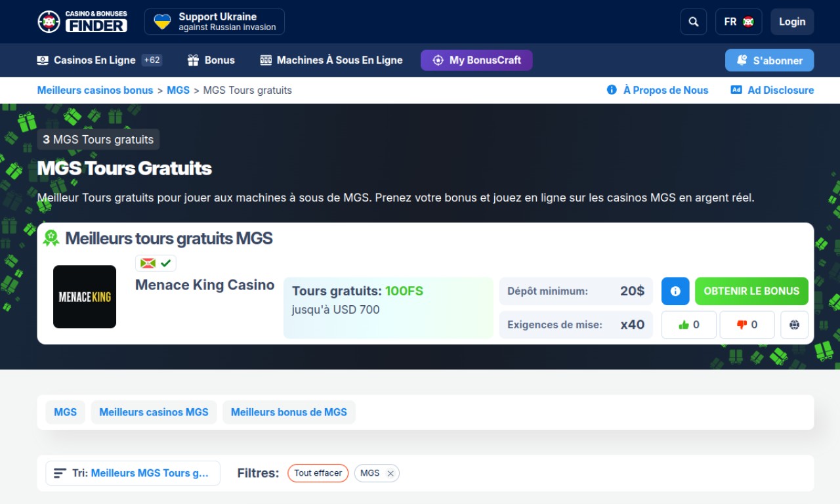Select Meilleurs casinos MGS chip
Screen dimensions: 840x504
click(x=154, y=412)
